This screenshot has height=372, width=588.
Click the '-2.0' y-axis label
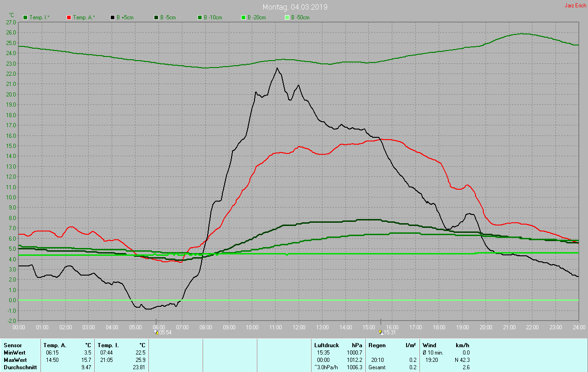point(11,321)
